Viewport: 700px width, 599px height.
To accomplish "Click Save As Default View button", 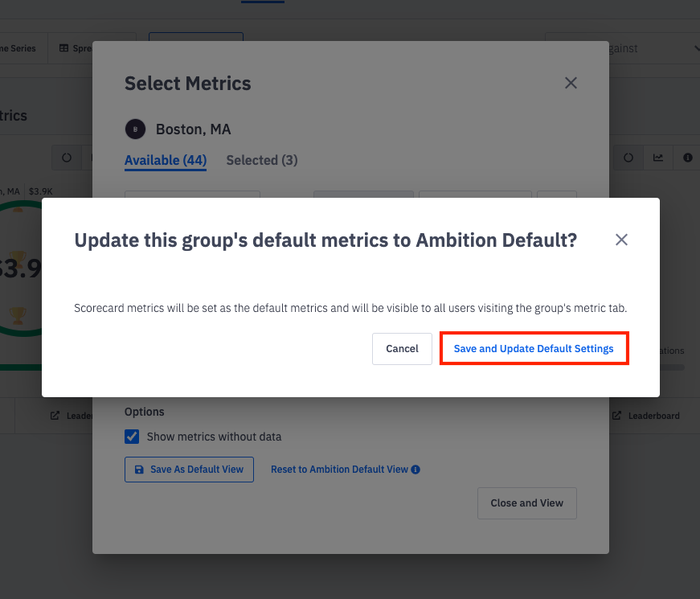I will click(x=189, y=470).
